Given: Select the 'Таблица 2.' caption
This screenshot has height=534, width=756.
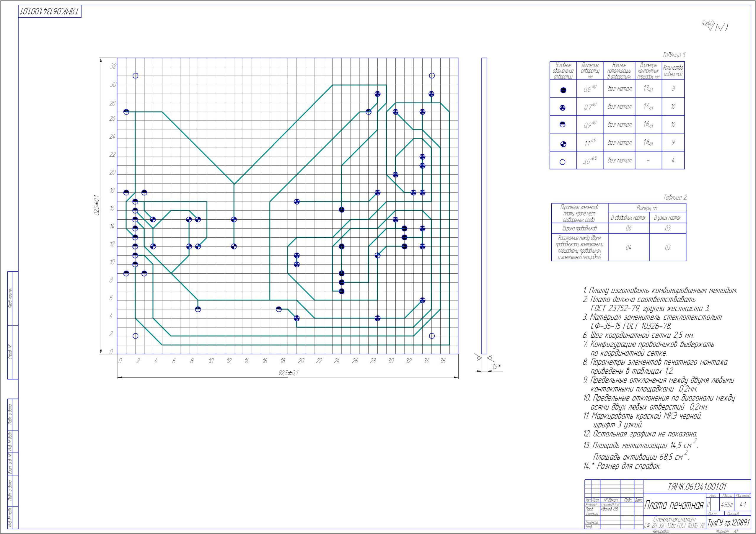Looking at the screenshot, I should [675, 197].
